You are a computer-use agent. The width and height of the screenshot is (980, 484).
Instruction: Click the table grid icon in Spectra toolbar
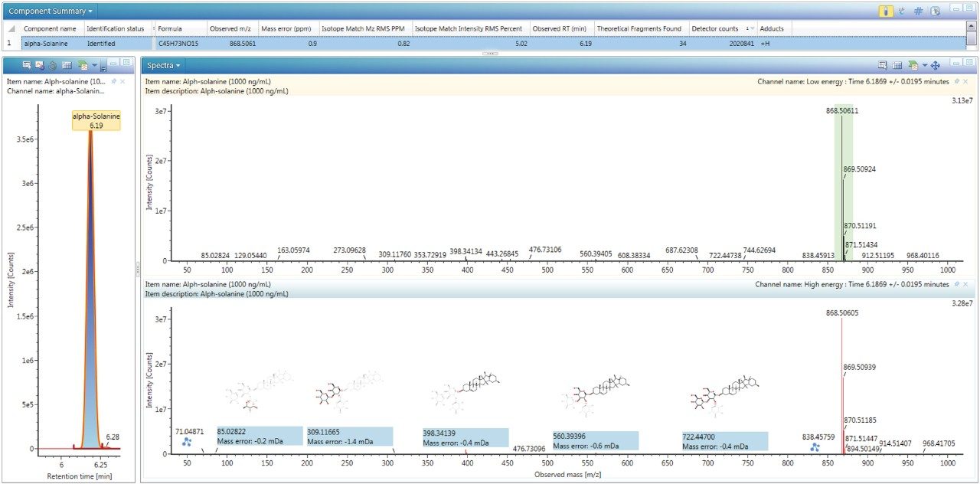click(x=897, y=66)
